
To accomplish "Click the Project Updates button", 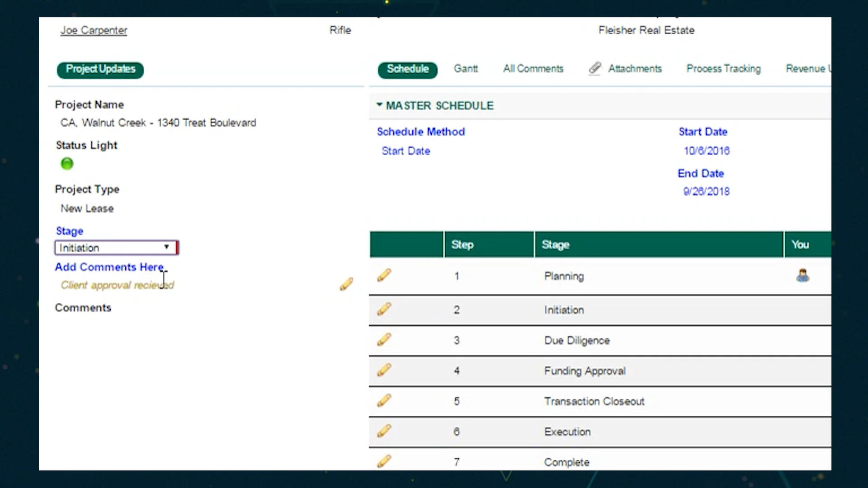I will (100, 69).
